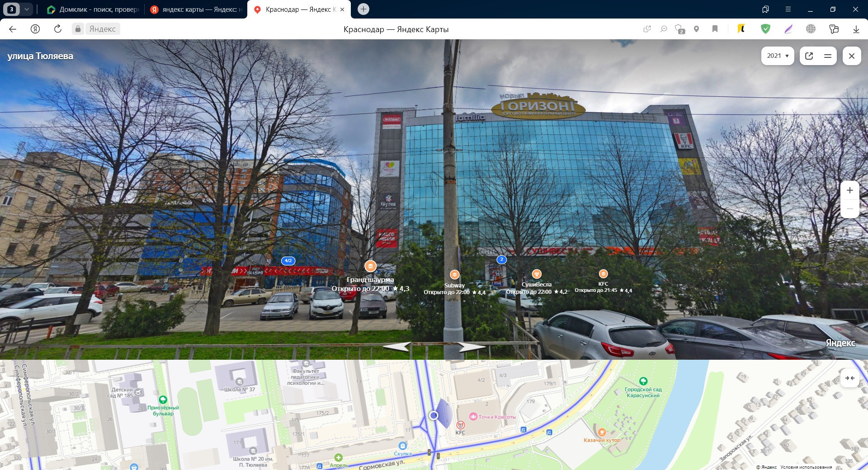Screen dimensions: 868x470
Task: Move panorama along the right navigation arrow
Action: pos(471,347)
